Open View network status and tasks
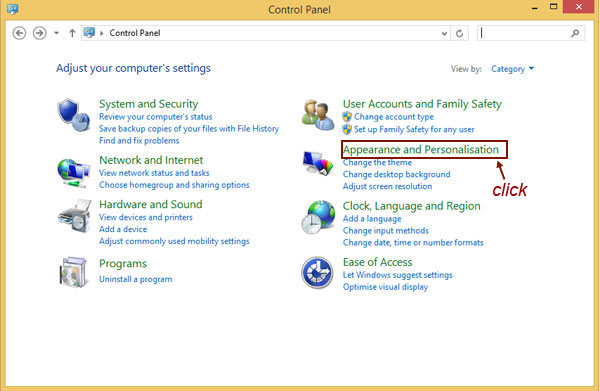Image resolution: width=600 pixels, height=391 pixels. [154, 173]
